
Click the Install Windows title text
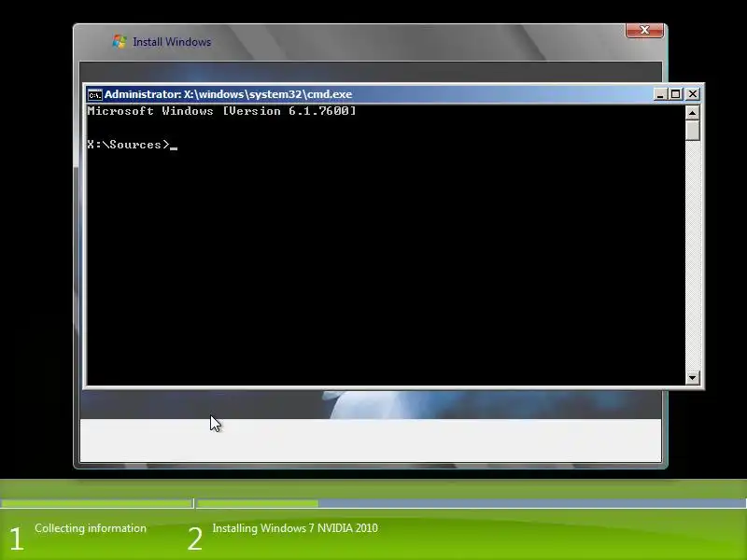tap(172, 42)
